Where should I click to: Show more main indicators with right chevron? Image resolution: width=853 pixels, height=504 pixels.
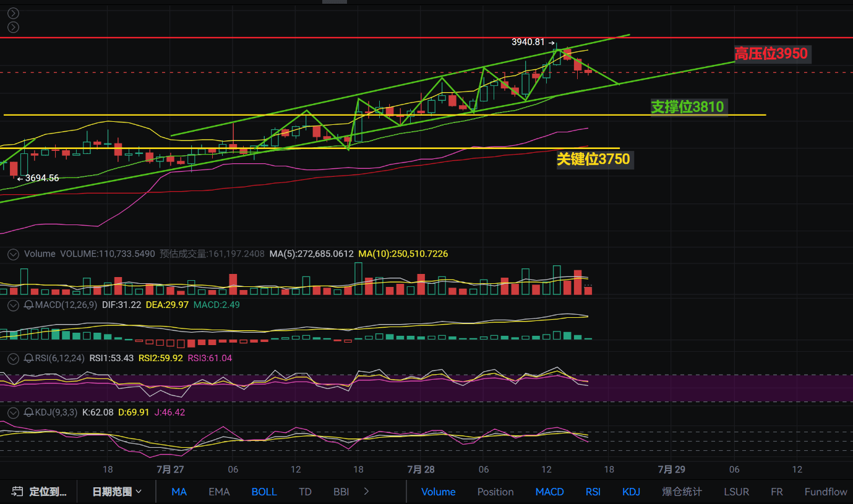[367, 492]
